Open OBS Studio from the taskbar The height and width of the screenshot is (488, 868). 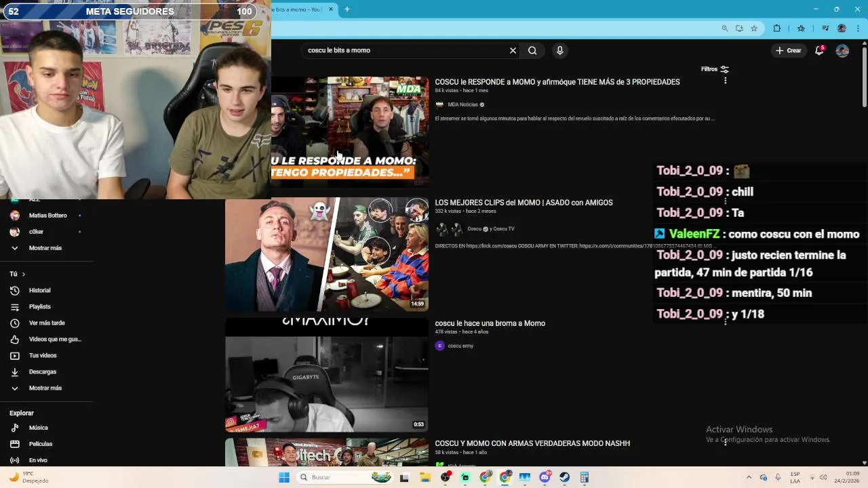pyautogui.click(x=446, y=477)
